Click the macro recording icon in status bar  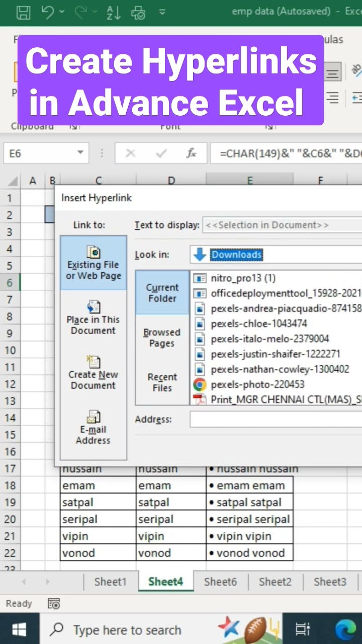pyautogui.click(x=54, y=603)
